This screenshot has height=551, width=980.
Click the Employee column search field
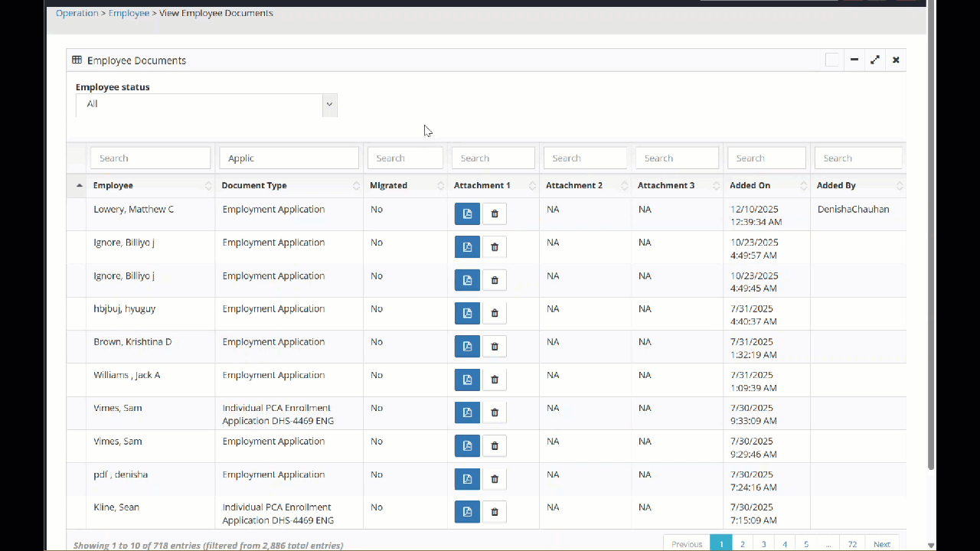point(150,158)
